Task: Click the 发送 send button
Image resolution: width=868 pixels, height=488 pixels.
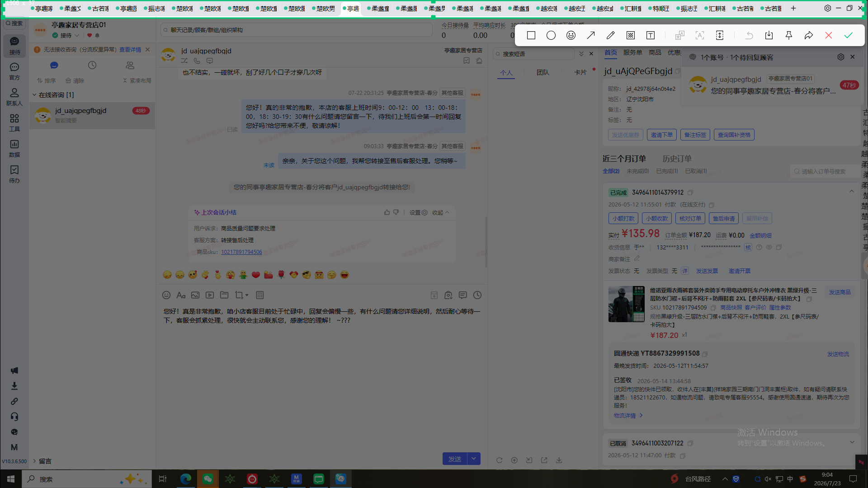Action: [x=455, y=459]
